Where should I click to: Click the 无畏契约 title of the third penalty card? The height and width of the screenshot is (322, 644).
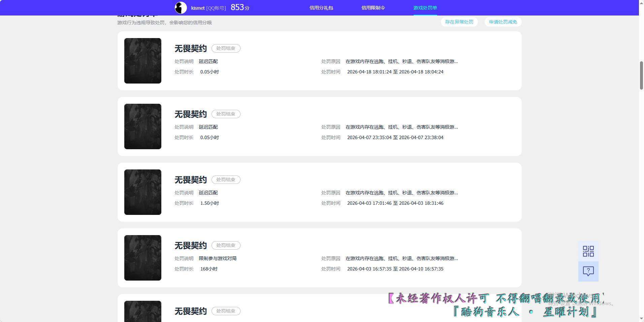[190, 180]
